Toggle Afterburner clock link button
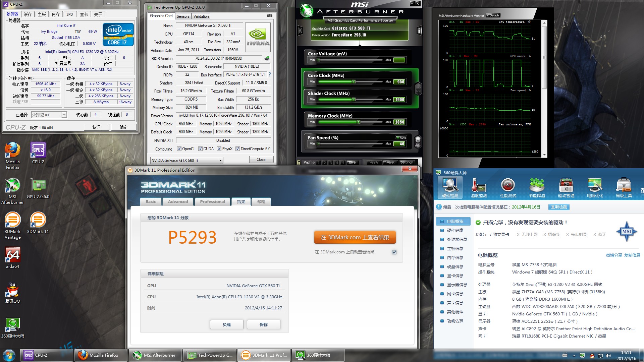Screen dimensions: 644x362 [418, 88]
